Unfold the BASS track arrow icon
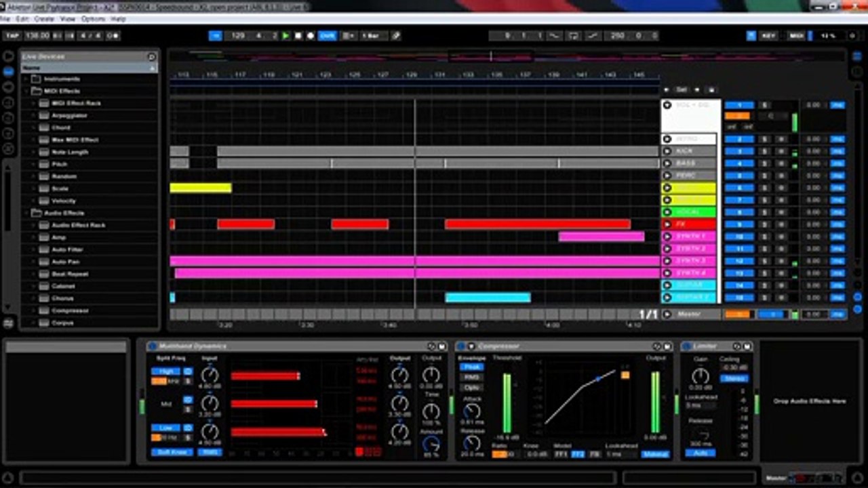This screenshot has width=868, height=488. pyautogui.click(x=667, y=163)
